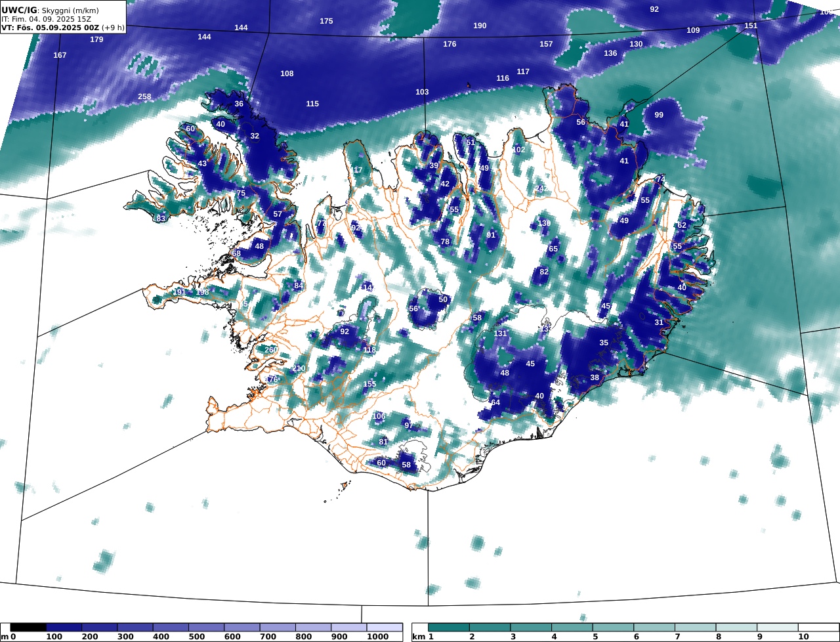Screen dimensions: 840x642
Task: Click the visibility value '131' near Vatnajökull
Action: 500,333
